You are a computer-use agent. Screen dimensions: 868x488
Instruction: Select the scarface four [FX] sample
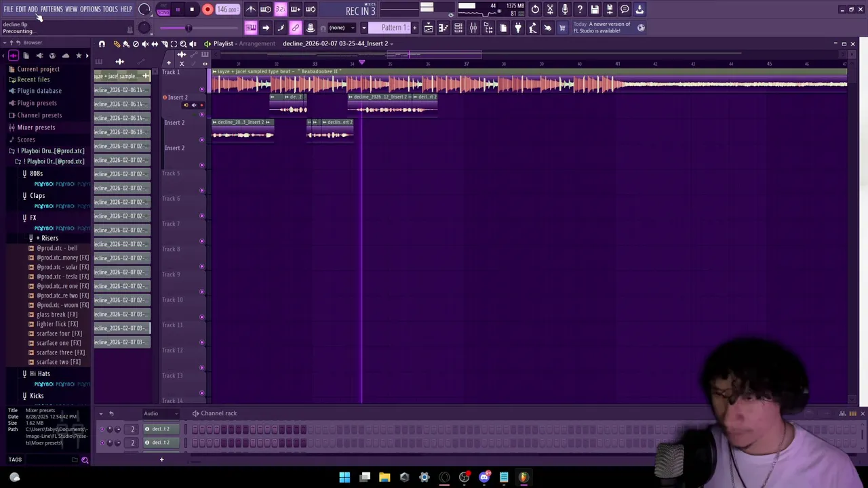(59, 333)
